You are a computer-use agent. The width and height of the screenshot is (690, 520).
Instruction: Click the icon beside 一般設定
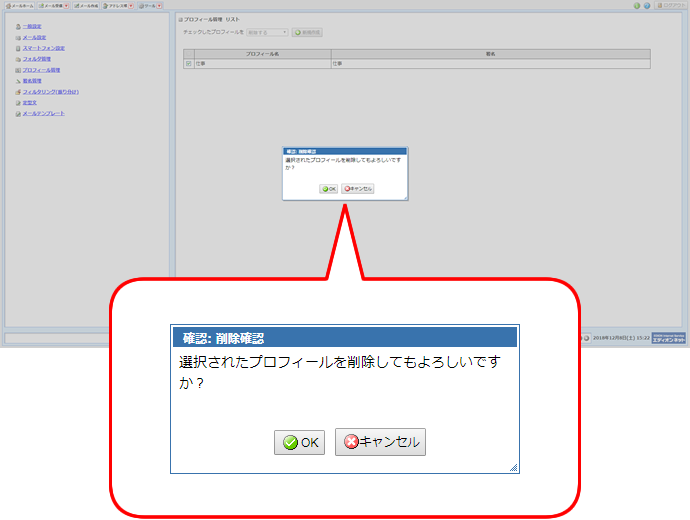click(x=18, y=27)
